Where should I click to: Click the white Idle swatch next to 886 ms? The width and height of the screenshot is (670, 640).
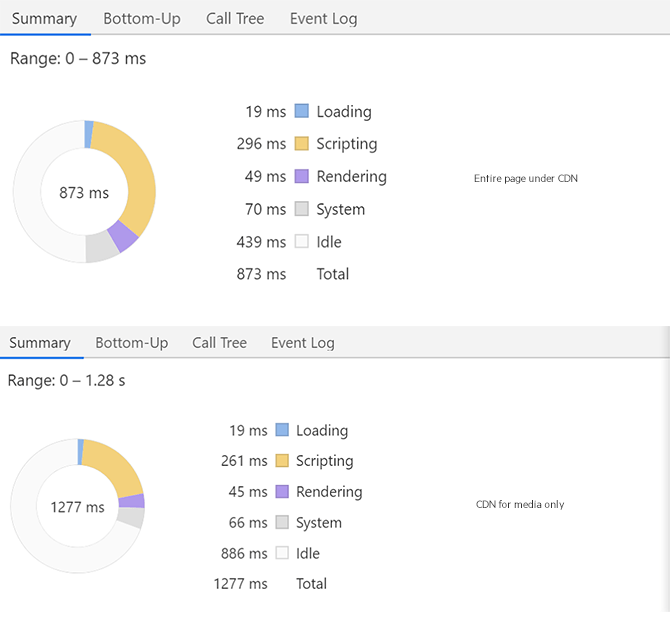point(282,553)
